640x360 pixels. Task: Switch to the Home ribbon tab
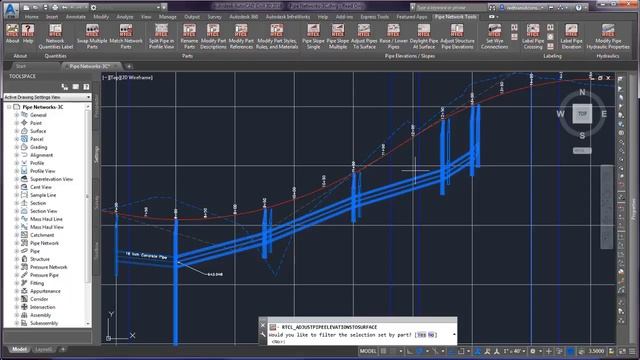tap(31, 17)
